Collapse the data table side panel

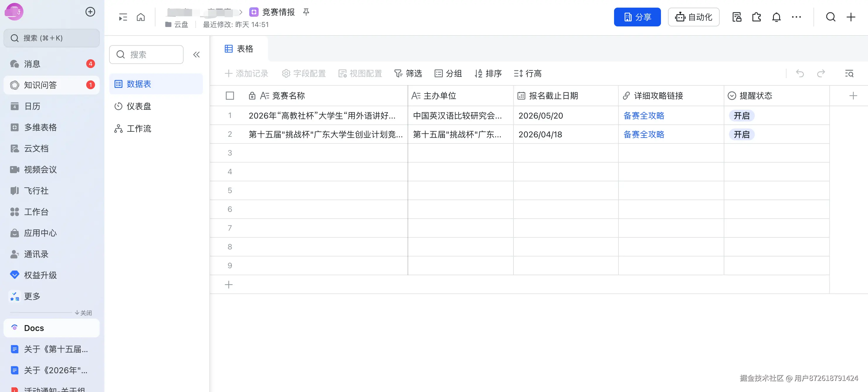[x=196, y=55]
